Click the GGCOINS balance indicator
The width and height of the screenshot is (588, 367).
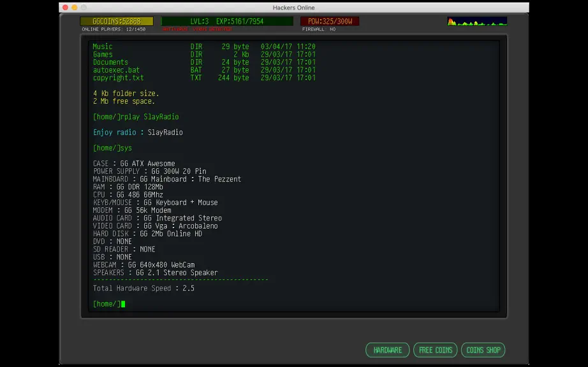tap(117, 22)
